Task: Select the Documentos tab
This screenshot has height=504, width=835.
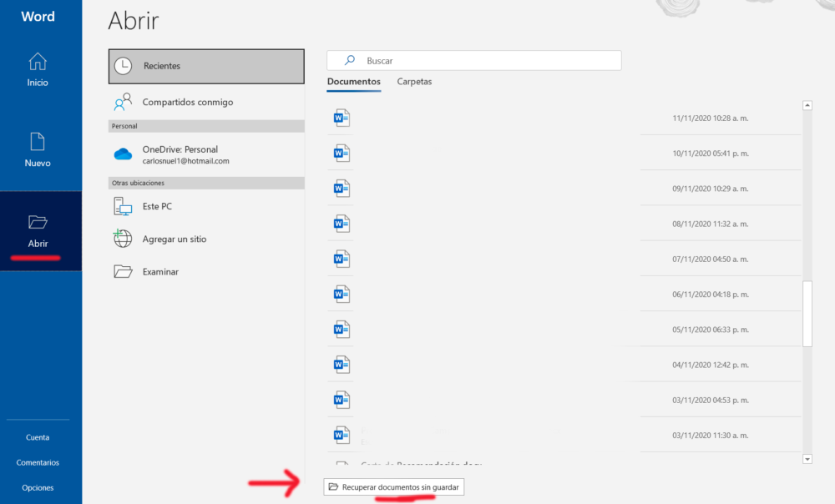Action: pyautogui.click(x=353, y=82)
